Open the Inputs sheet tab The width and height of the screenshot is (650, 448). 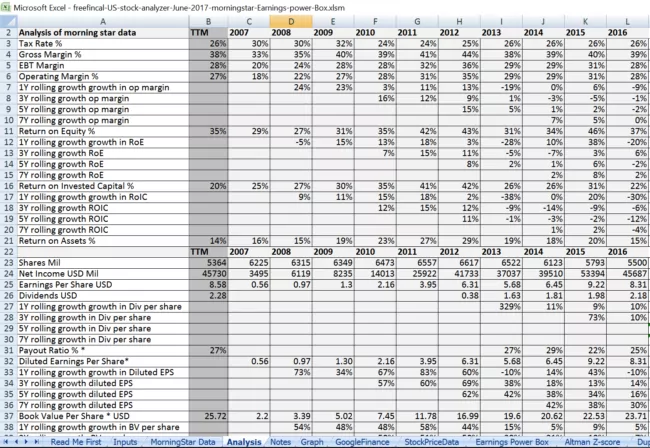pos(125,441)
